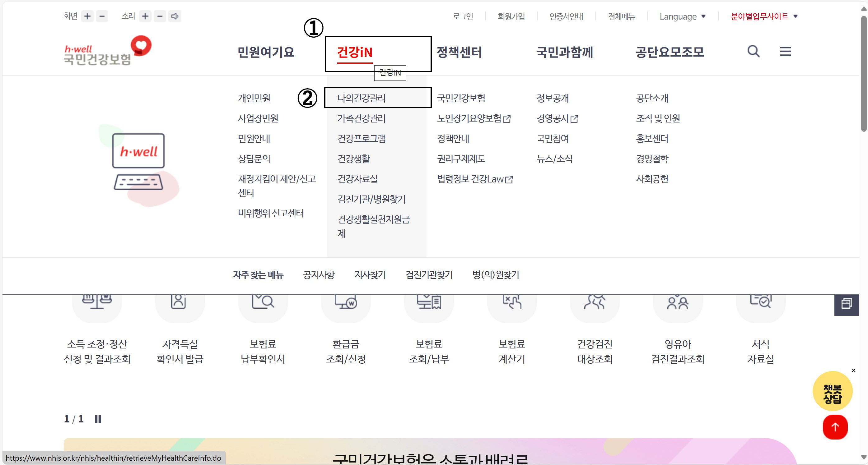Increase the screen size with 화면 plus
The height and width of the screenshot is (465, 868).
point(87,16)
